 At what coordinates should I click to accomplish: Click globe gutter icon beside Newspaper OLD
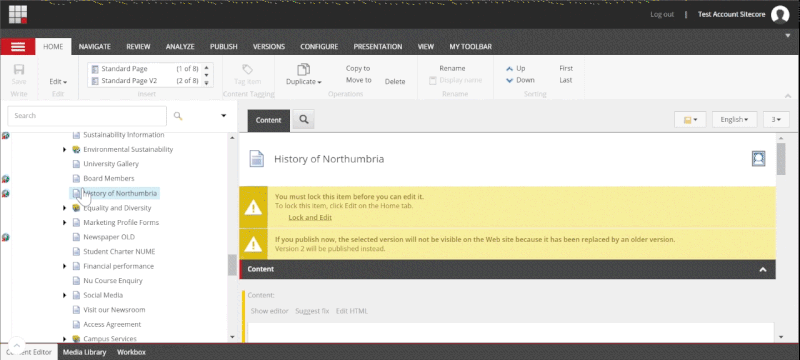[x=6, y=237]
